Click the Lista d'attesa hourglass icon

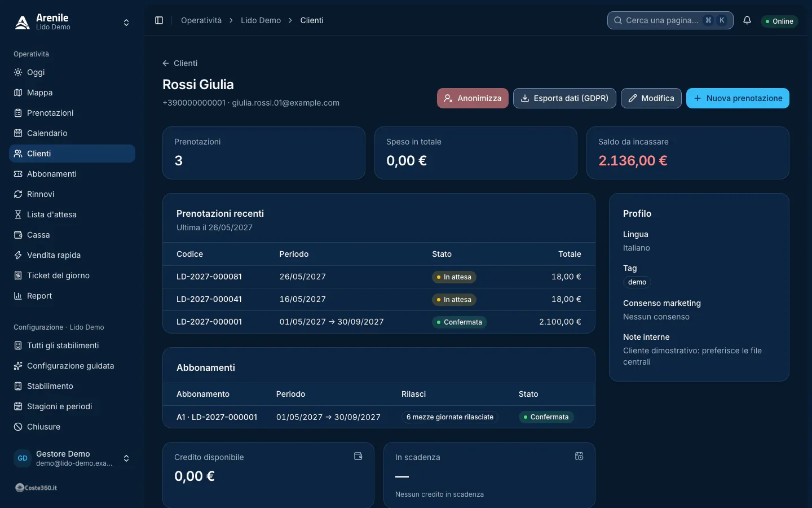(18, 214)
